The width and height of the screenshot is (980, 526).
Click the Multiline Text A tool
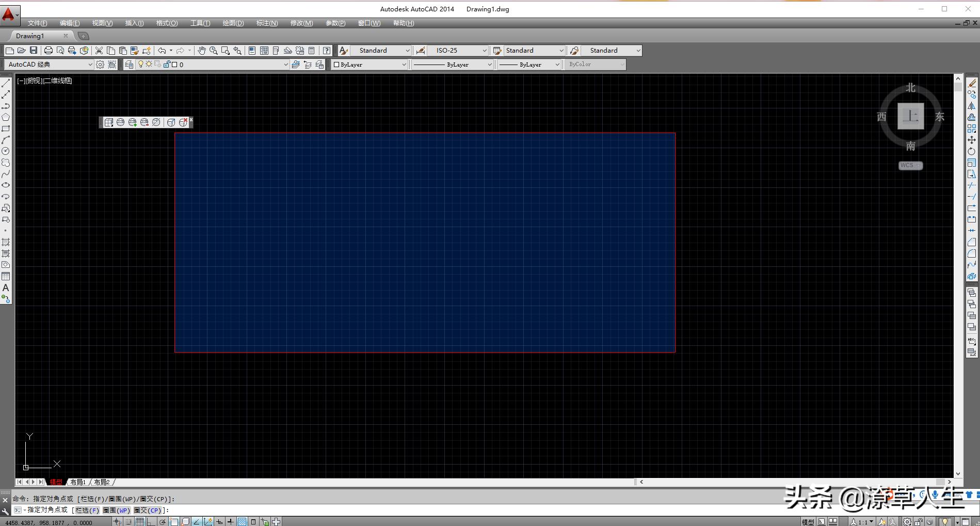pyautogui.click(x=6, y=288)
